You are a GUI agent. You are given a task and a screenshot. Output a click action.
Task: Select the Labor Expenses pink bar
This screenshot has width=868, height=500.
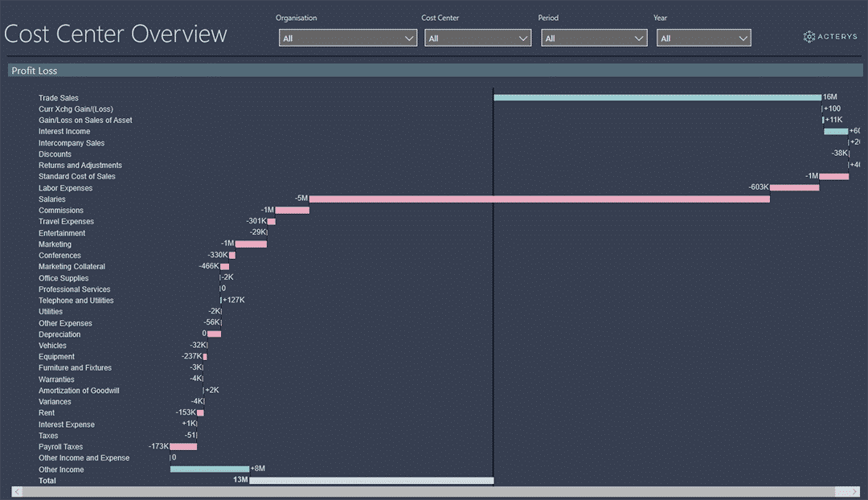coord(794,187)
